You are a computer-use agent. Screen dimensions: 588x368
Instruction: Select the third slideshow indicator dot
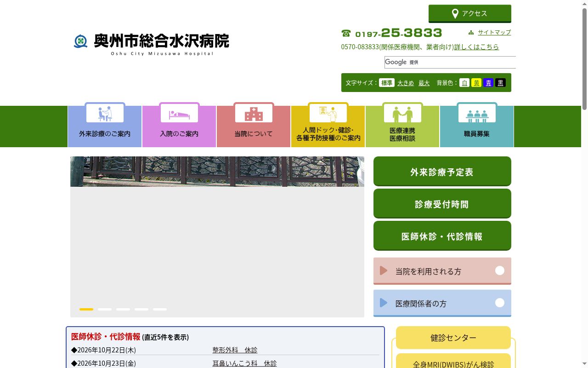(x=123, y=309)
